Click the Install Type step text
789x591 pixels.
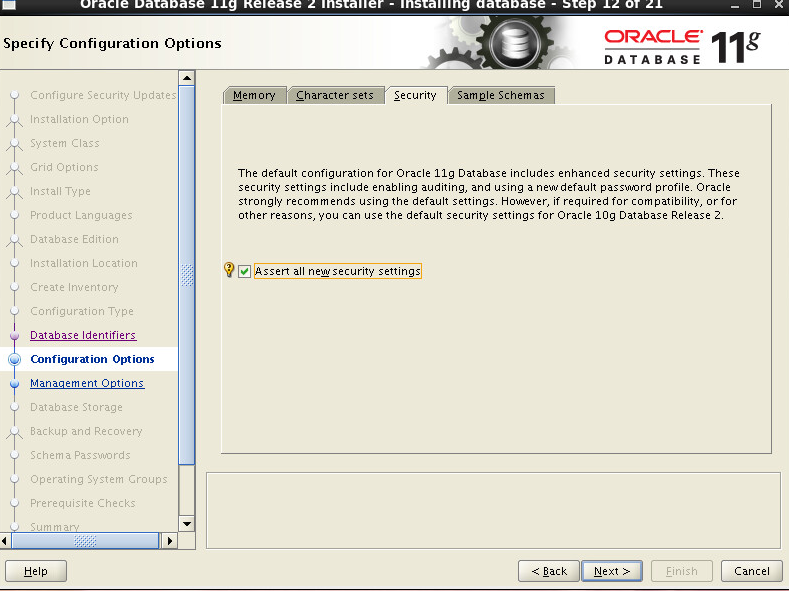click(60, 191)
